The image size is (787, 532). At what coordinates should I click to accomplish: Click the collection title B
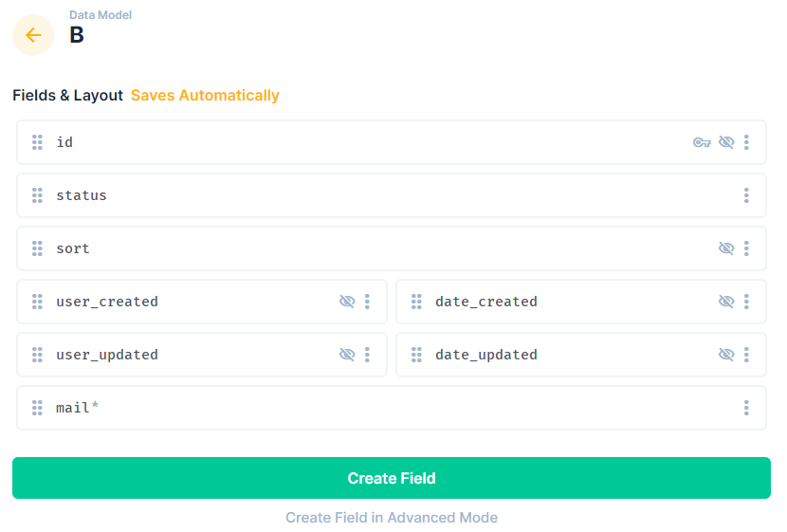[76, 35]
